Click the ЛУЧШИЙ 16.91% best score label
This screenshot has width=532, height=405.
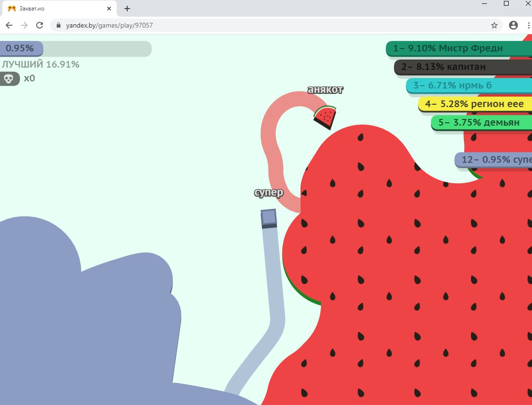pos(40,64)
